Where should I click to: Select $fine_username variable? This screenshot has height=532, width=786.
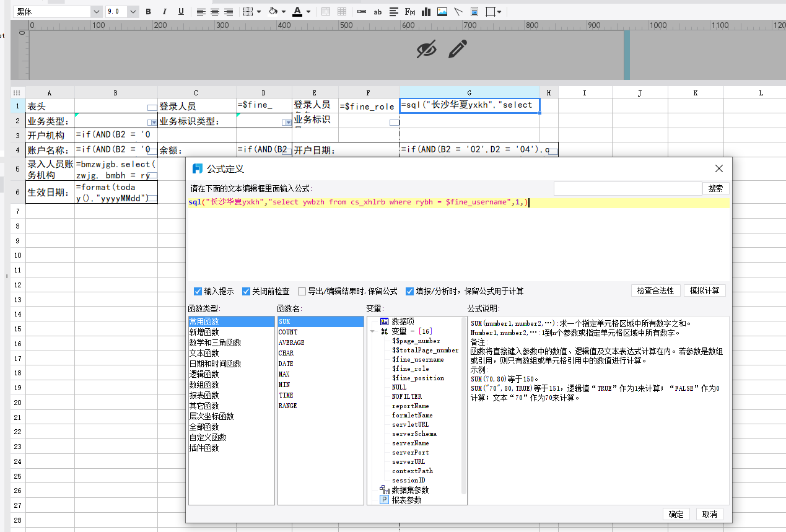(417, 359)
